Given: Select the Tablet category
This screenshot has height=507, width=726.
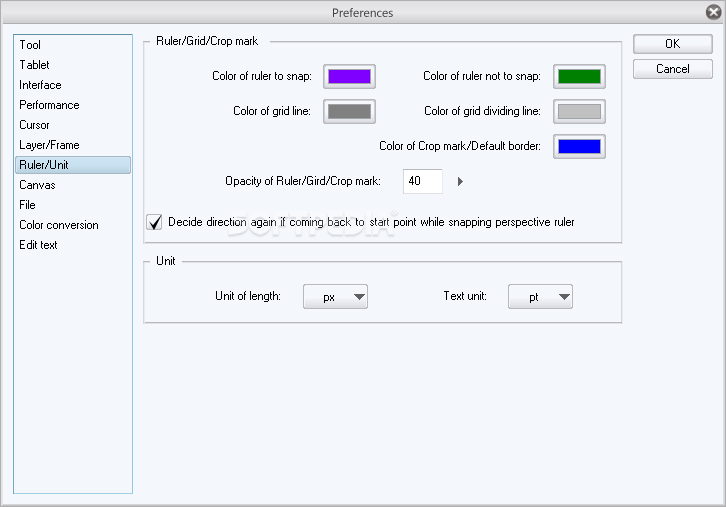Looking at the screenshot, I should [73, 65].
